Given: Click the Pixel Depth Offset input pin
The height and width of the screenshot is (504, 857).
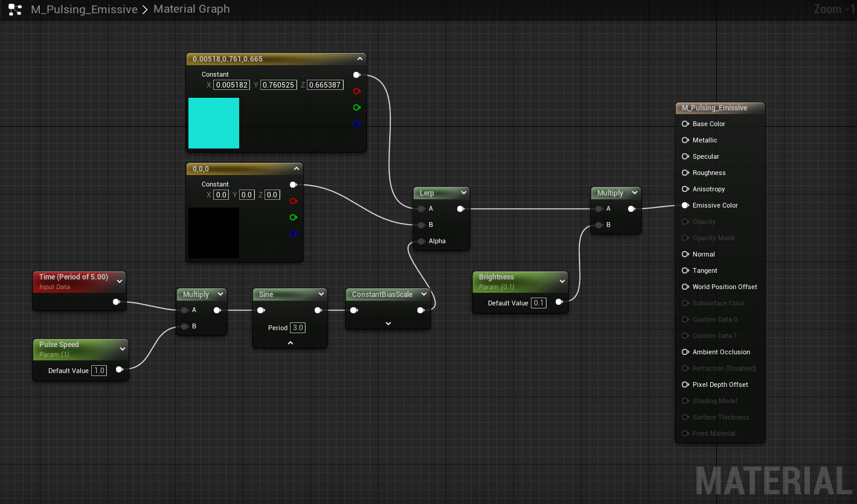Looking at the screenshot, I should [685, 384].
